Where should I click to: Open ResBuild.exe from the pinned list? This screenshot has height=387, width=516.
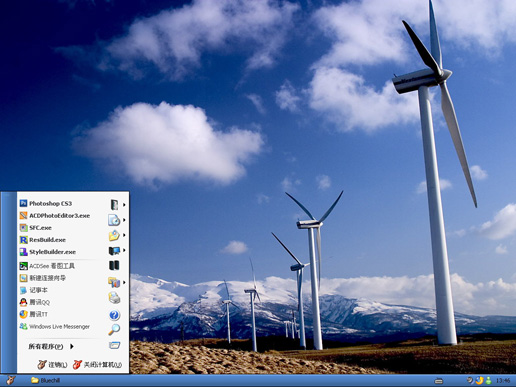[43, 240]
